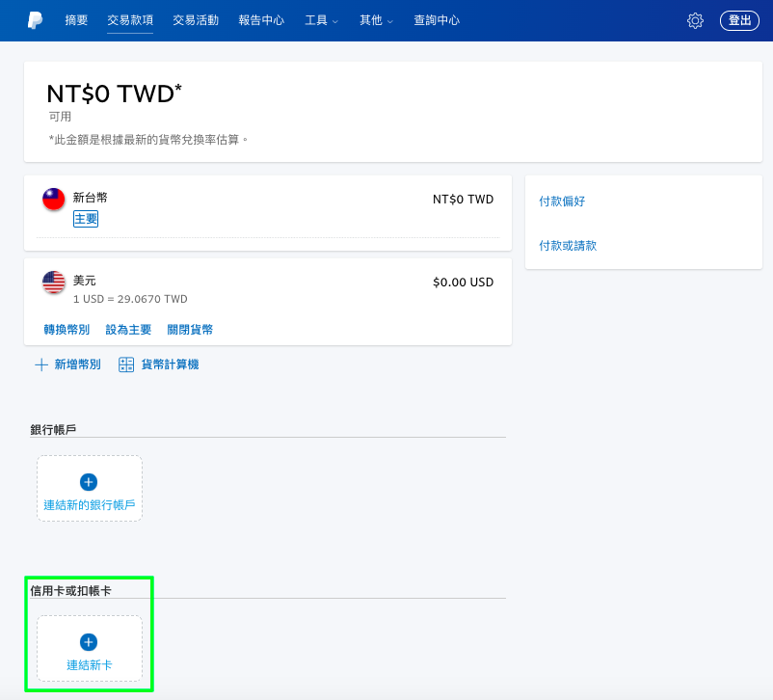The width and height of the screenshot is (773, 700).
Task: Click the 轉換幣別 link
Action: pyautogui.click(x=67, y=330)
